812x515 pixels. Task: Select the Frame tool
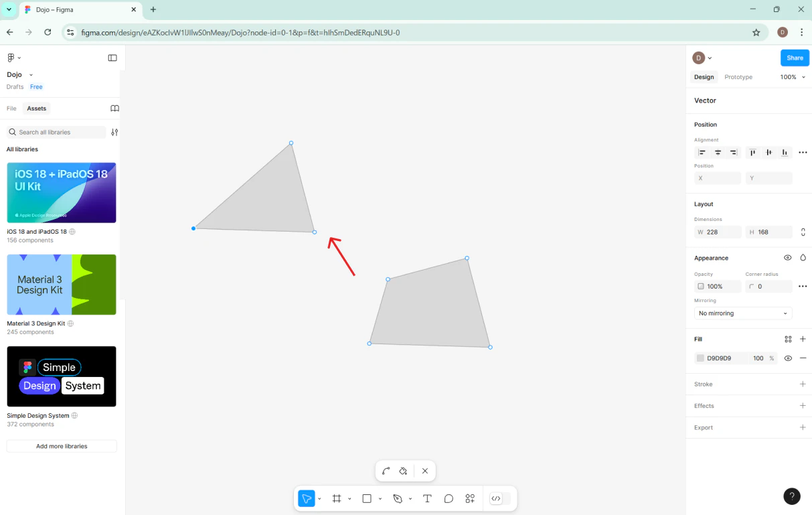(337, 498)
